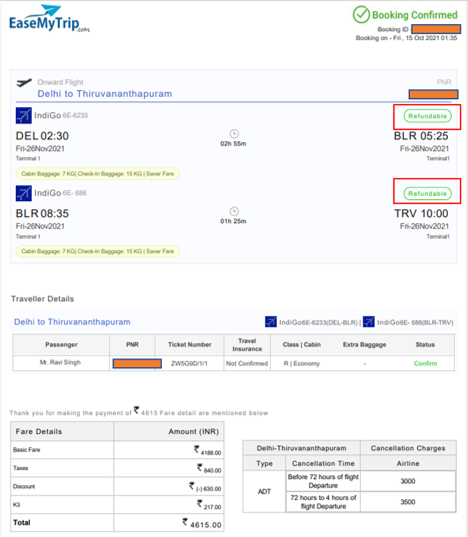
Task: Click baggage info pill under DEL 02:30
Action: [x=98, y=174]
